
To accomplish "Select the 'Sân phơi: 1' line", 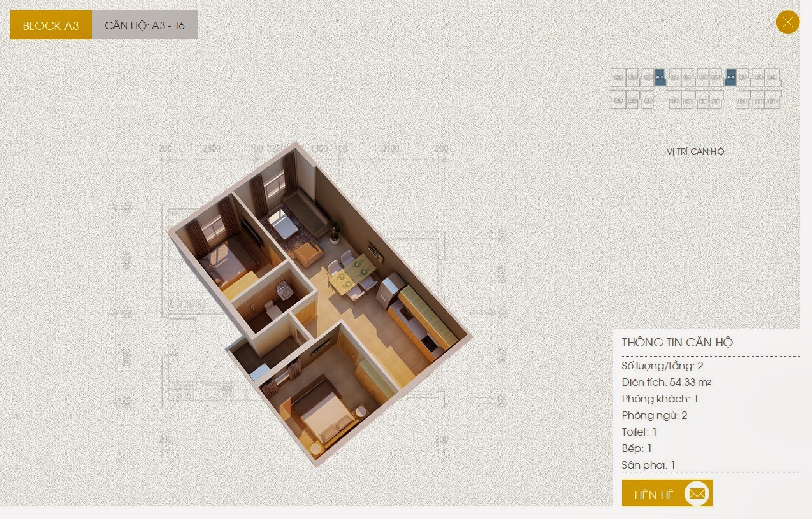I will coord(648,466).
